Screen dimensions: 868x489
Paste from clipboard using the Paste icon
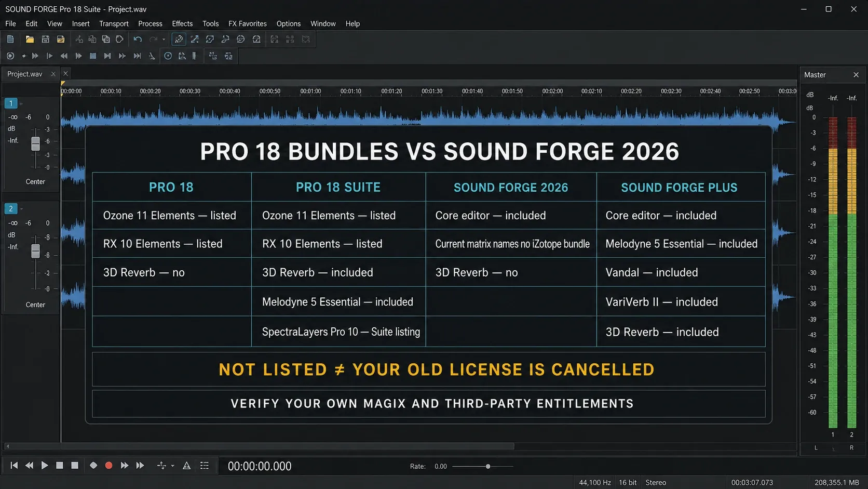tap(106, 39)
